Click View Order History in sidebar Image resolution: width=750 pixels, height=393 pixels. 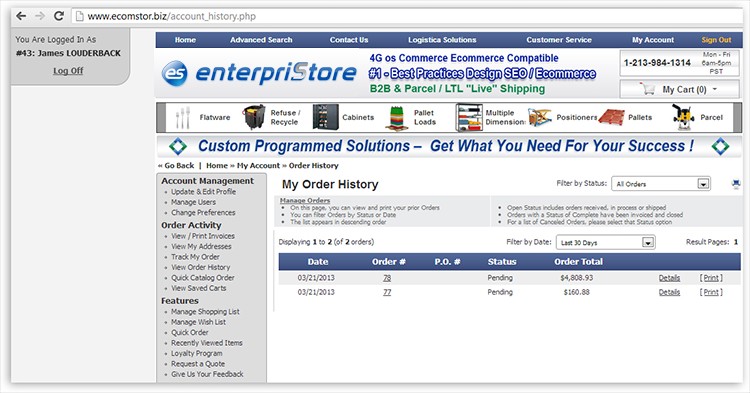coord(200,268)
